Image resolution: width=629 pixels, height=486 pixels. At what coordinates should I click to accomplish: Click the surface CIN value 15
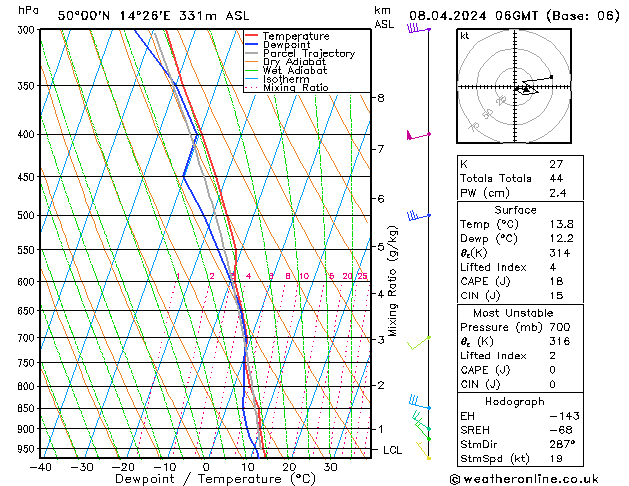pyautogui.click(x=556, y=296)
